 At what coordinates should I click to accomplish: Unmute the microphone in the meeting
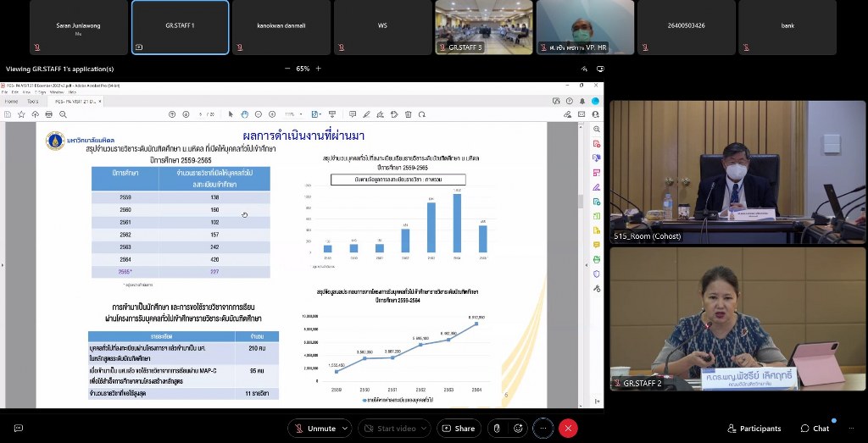[314, 428]
